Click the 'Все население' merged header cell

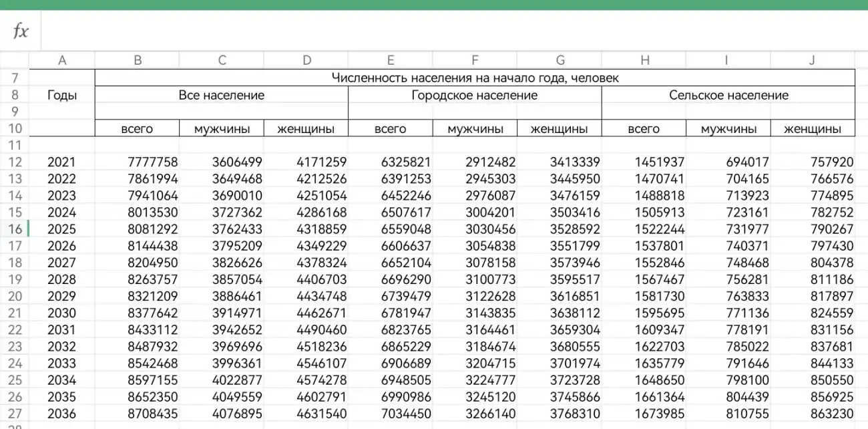pos(222,95)
